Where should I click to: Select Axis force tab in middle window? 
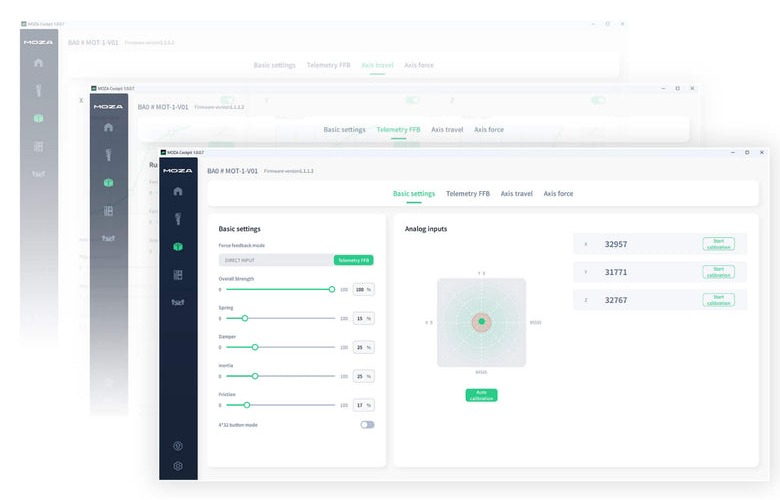[488, 129]
